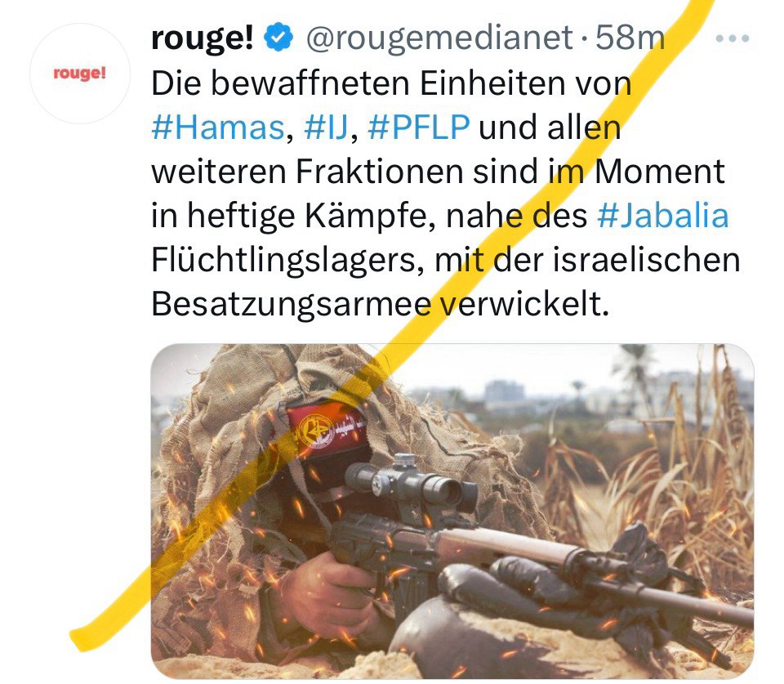Open the attached sniper photo
This screenshot has height=684, width=784.
pyautogui.click(x=452, y=511)
